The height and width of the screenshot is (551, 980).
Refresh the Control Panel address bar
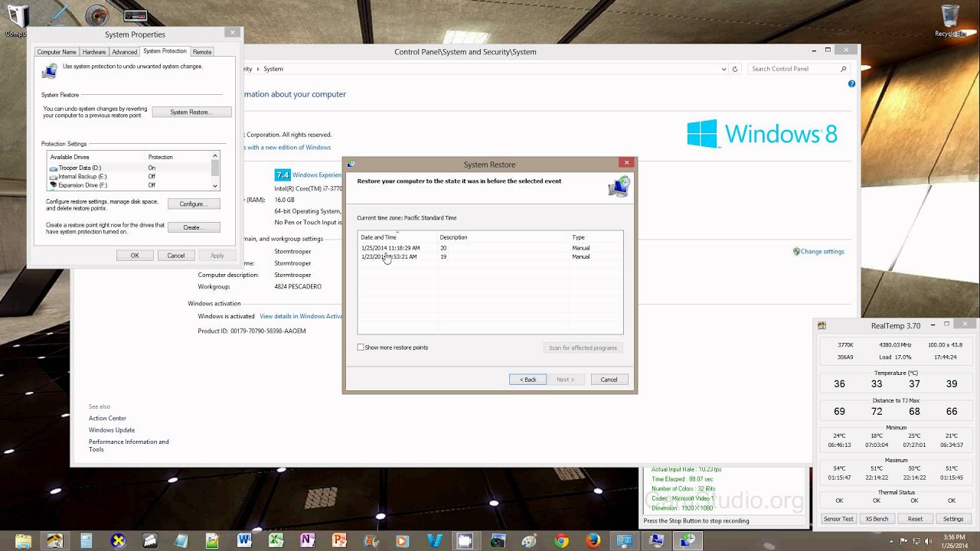pos(735,69)
